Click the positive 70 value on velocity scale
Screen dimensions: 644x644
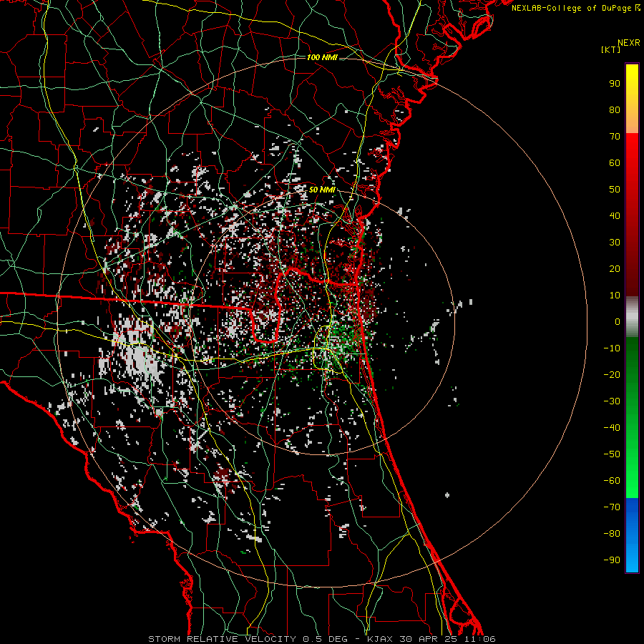(x=615, y=137)
